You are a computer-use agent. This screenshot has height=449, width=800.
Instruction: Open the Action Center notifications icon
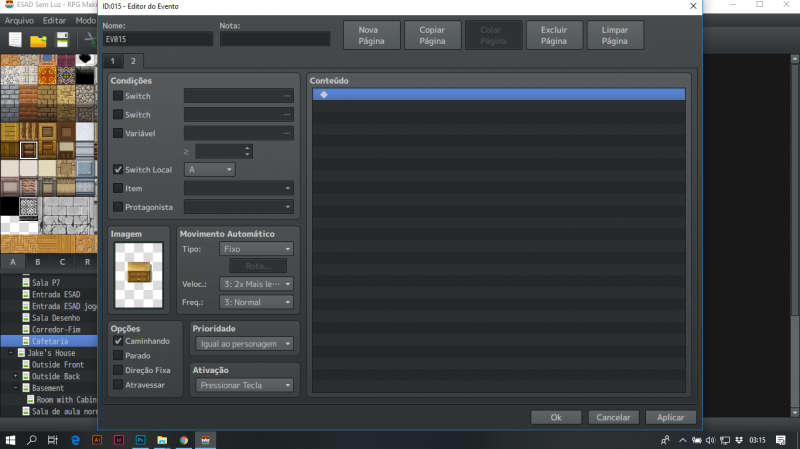781,440
